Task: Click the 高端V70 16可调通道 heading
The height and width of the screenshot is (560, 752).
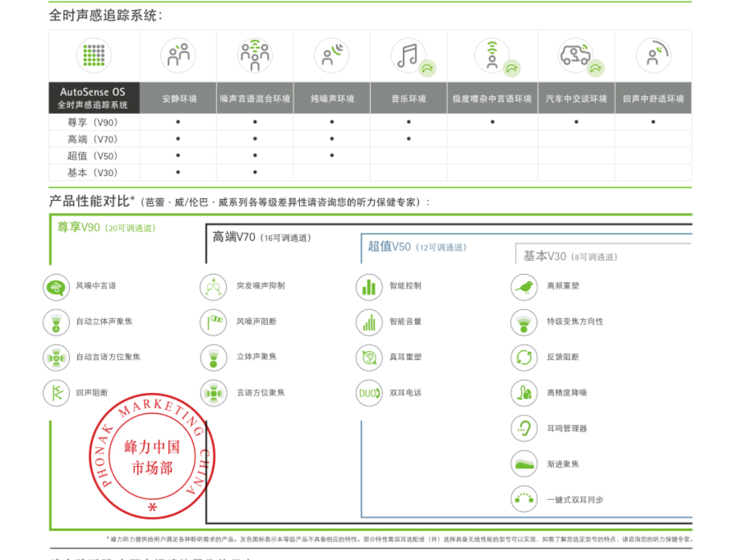Action: [262, 237]
